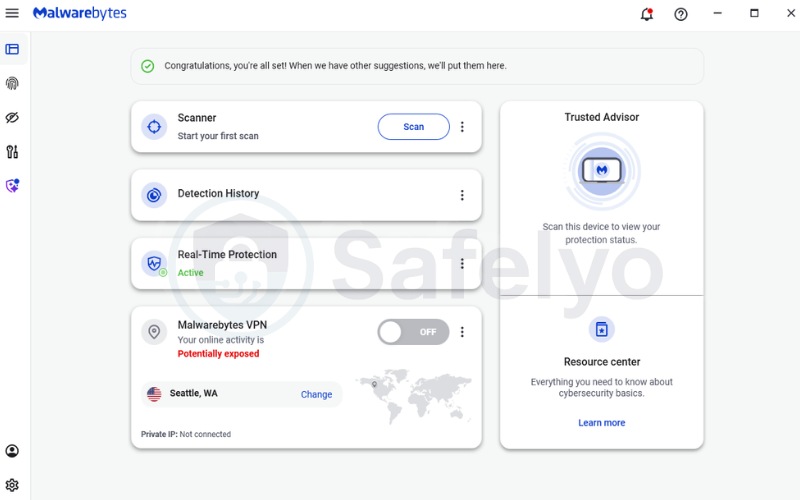Open the notifications bell
Viewport: 800px width, 500px height.
click(x=647, y=14)
